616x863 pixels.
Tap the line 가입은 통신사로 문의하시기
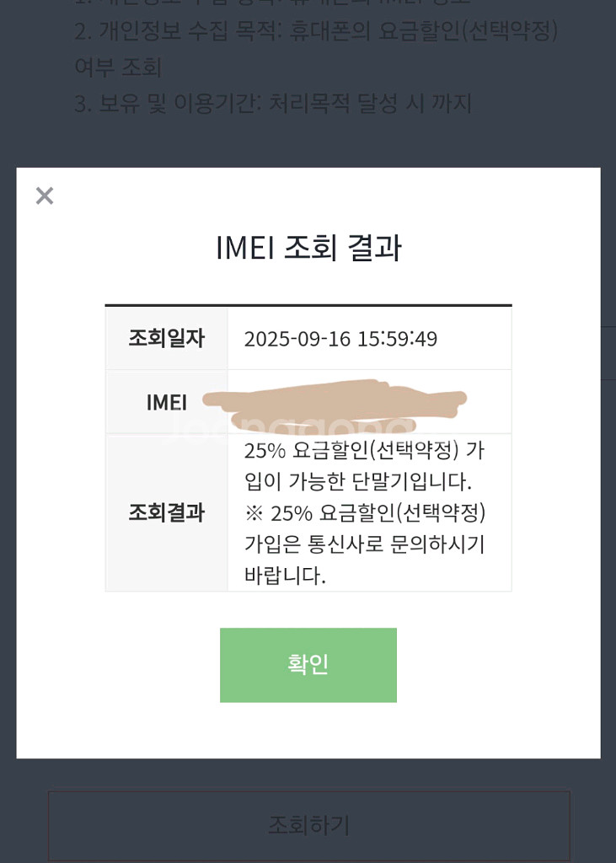coord(364,544)
